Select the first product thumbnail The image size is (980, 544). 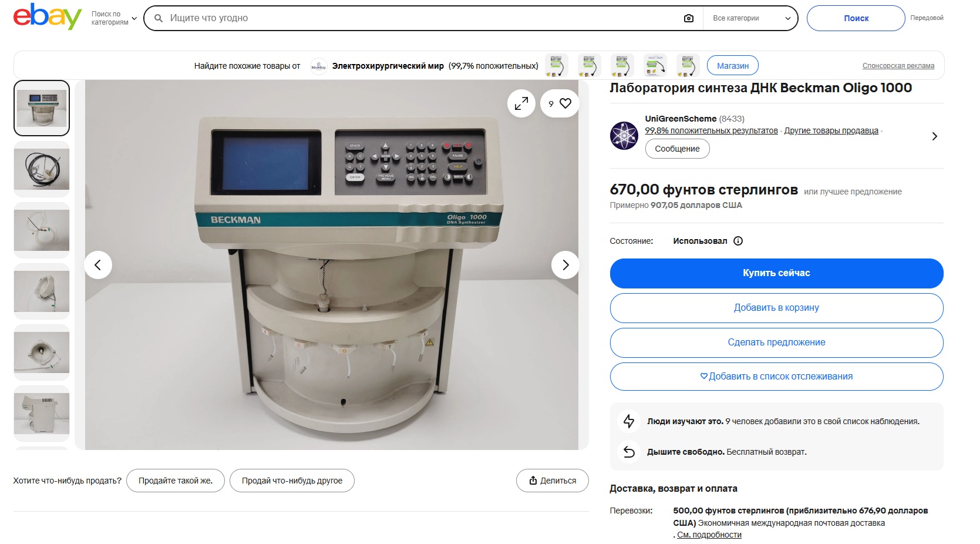coord(42,108)
